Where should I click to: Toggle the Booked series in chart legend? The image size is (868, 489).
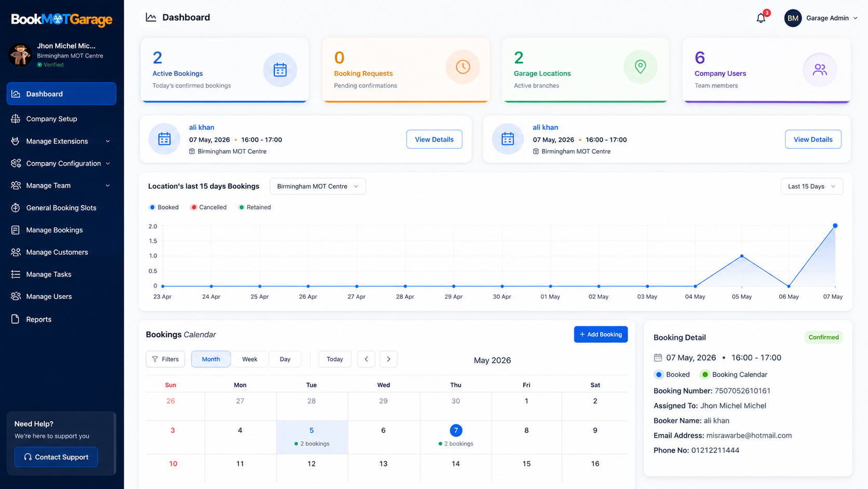(x=164, y=207)
